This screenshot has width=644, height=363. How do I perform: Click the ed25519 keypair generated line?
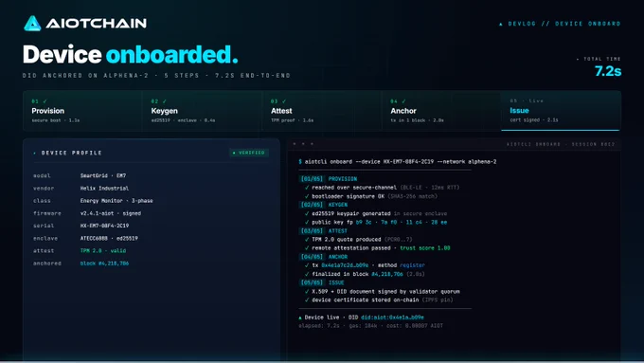376,214
